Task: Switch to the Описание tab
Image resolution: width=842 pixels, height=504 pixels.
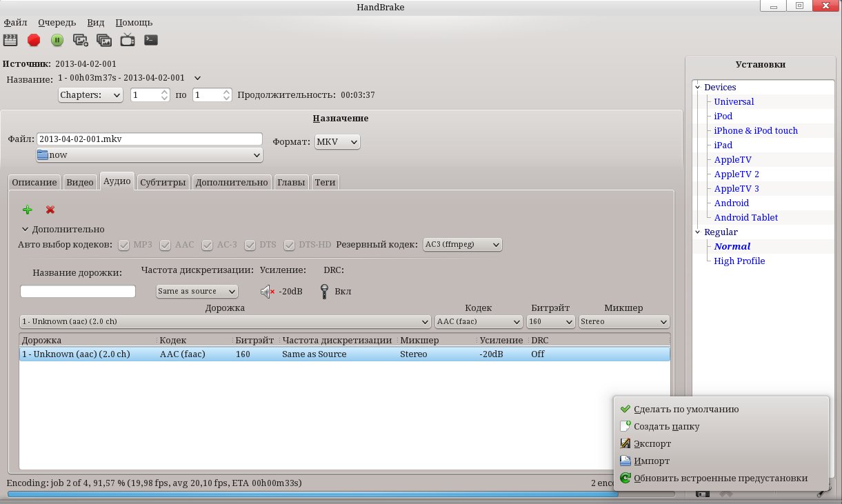Action: click(34, 183)
